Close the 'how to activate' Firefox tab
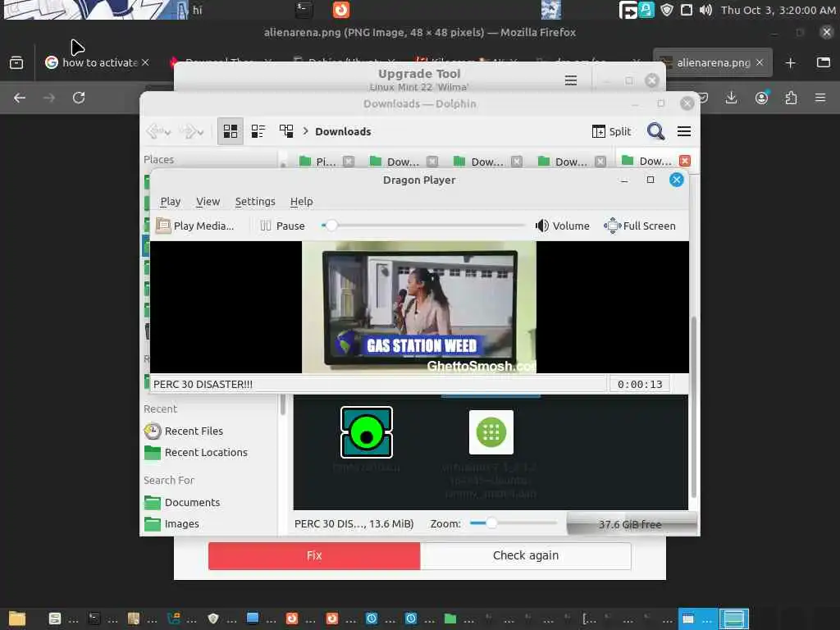 click(x=146, y=62)
